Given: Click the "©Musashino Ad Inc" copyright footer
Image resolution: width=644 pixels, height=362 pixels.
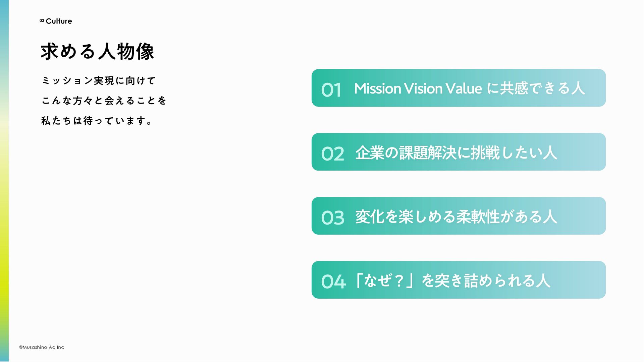Looking at the screenshot, I should click(x=41, y=347).
